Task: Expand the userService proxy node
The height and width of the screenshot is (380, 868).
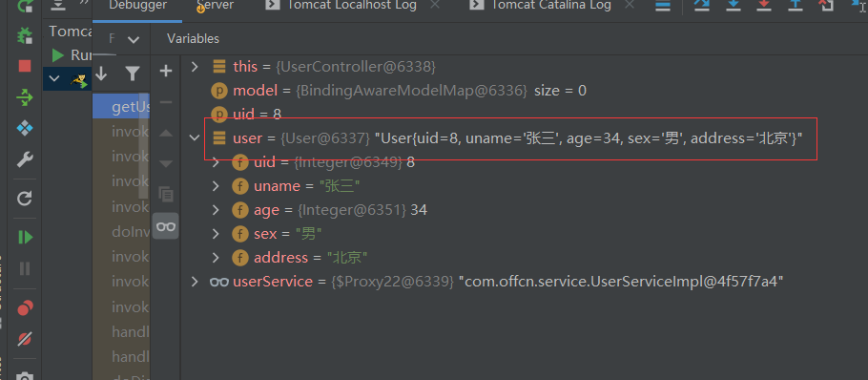Action: click(195, 282)
